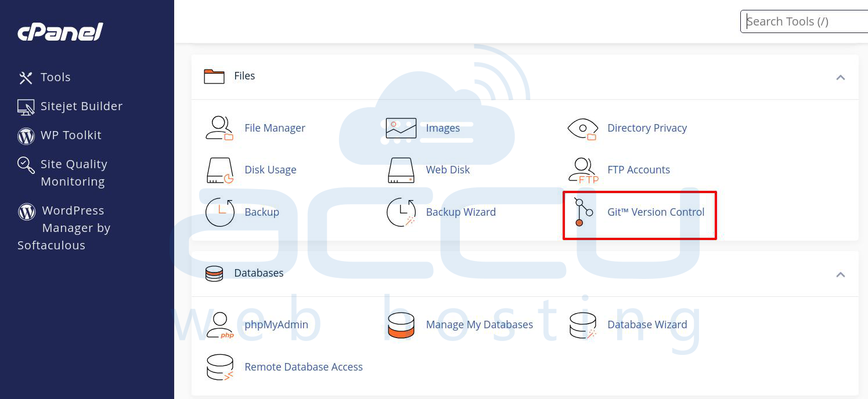
Task: Click the Web Disk icon
Action: tap(401, 171)
